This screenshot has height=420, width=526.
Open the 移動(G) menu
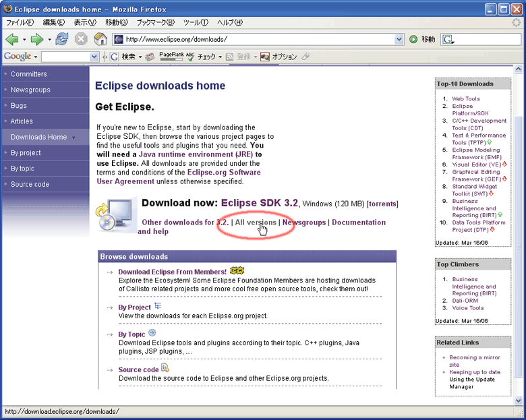click(117, 22)
